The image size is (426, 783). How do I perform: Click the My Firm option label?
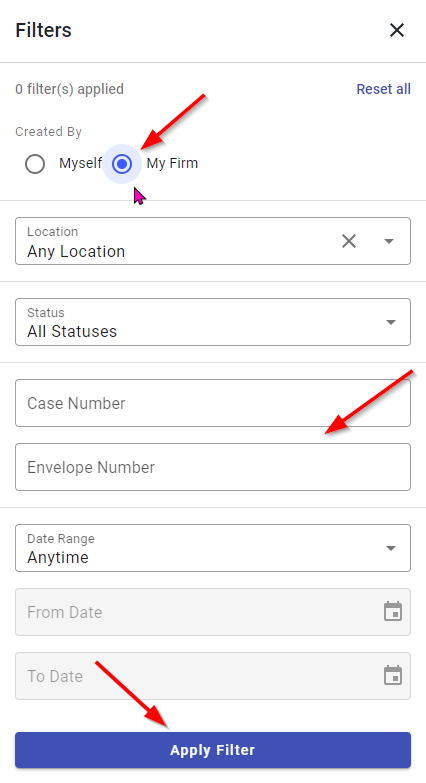(x=172, y=163)
